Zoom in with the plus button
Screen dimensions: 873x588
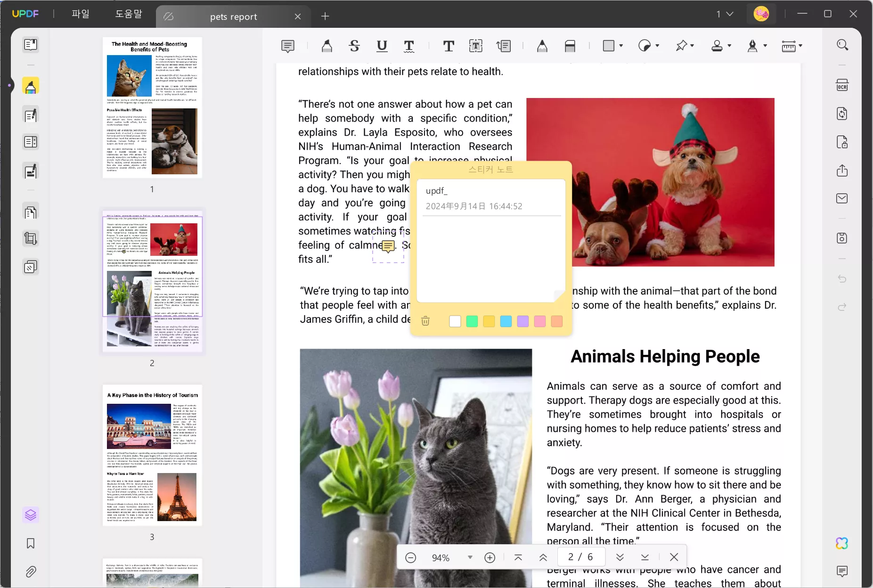click(490, 557)
